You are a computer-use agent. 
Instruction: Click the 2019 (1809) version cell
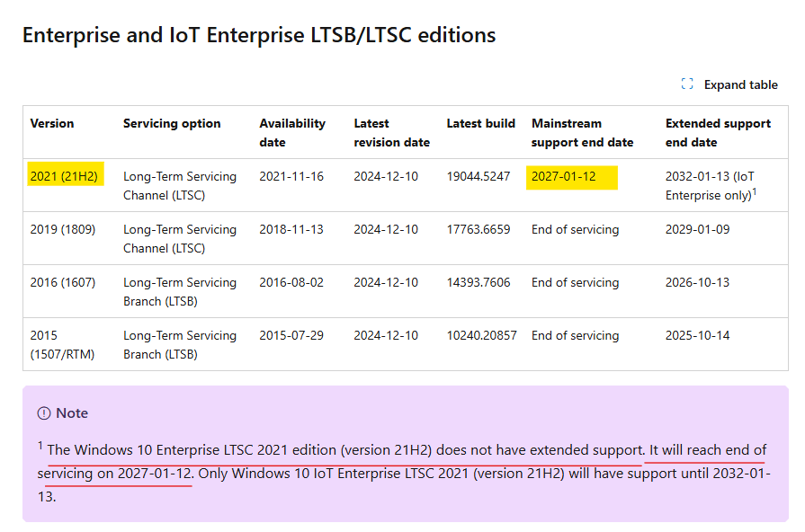(x=63, y=229)
